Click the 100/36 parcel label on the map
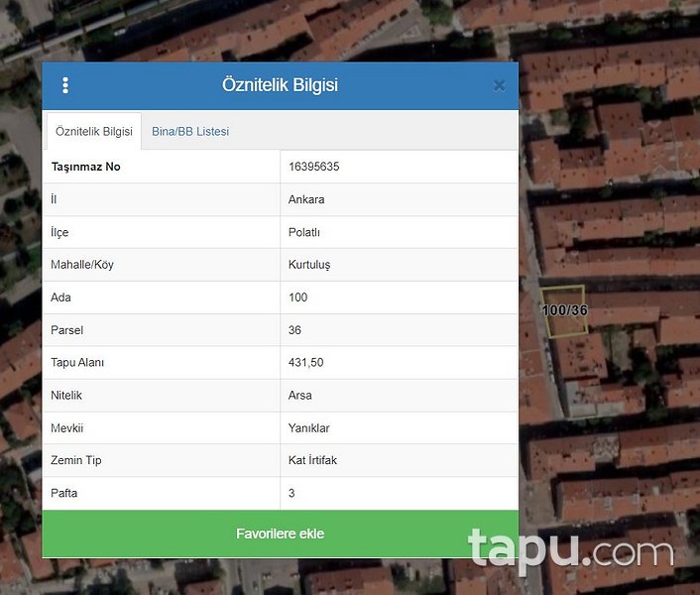The height and width of the screenshot is (595, 700). 564,310
